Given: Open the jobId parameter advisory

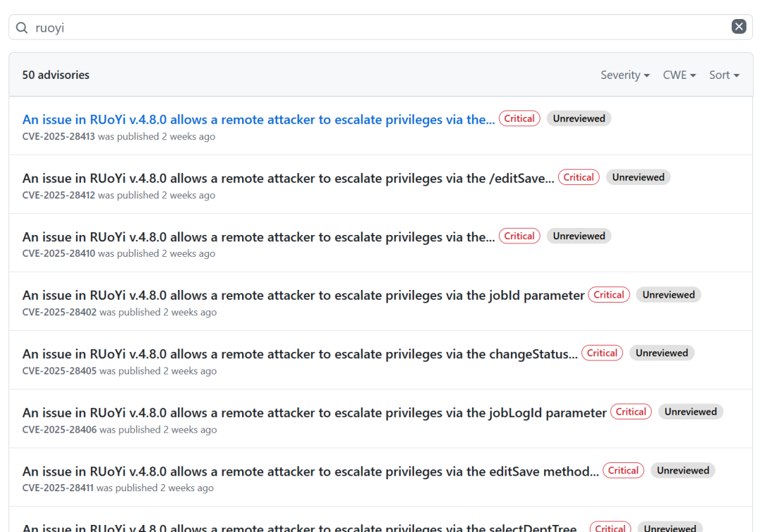Looking at the screenshot, I should coord(303,296).
